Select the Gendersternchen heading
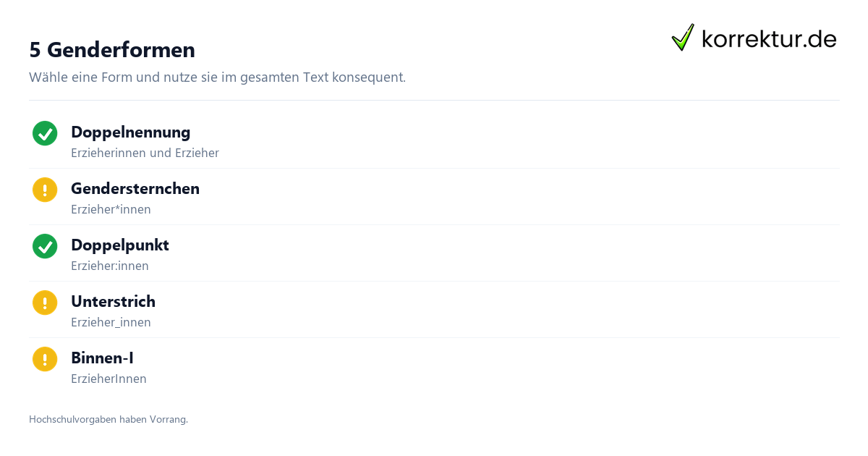 (x=135, y=189)
